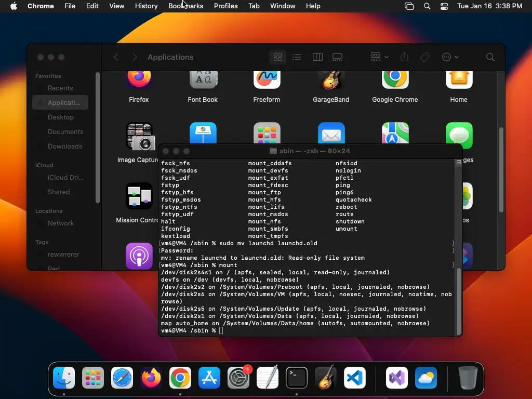Open Font Book app icon
This screenshot has height=399, width=532.
coord(203,79)
